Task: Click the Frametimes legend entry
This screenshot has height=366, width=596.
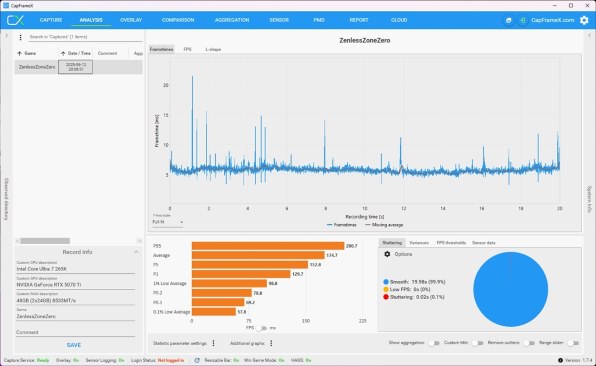Action: 342,225
